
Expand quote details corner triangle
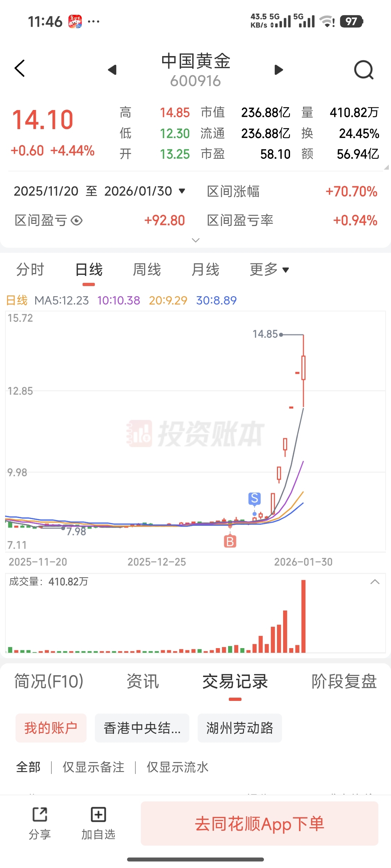coord(386,167)
